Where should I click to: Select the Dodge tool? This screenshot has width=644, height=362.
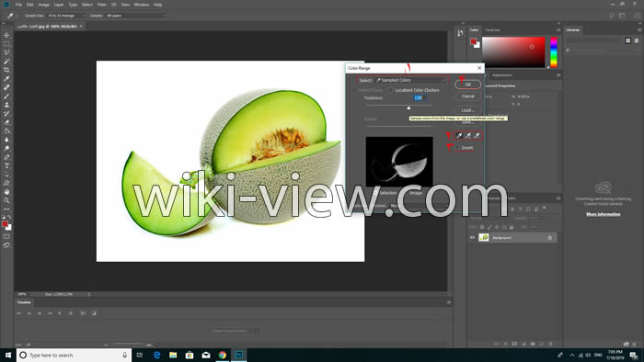pos(6,148)
